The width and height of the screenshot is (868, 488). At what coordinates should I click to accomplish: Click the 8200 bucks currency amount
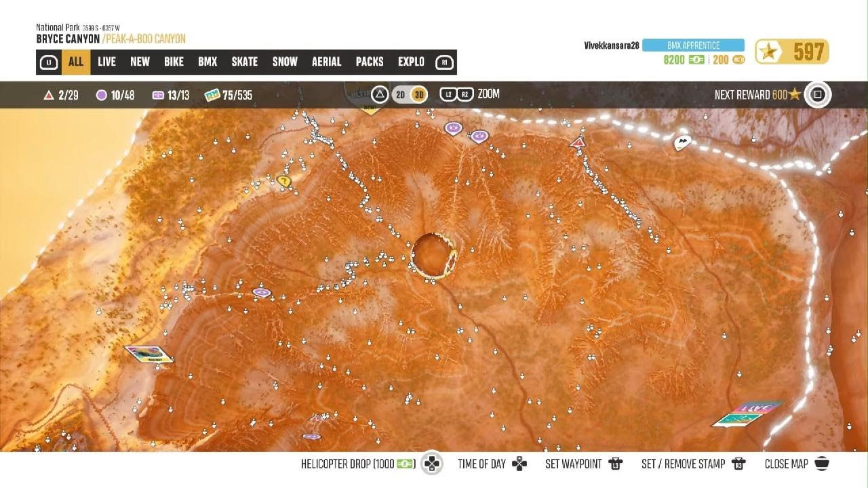(x=684, y=60)
